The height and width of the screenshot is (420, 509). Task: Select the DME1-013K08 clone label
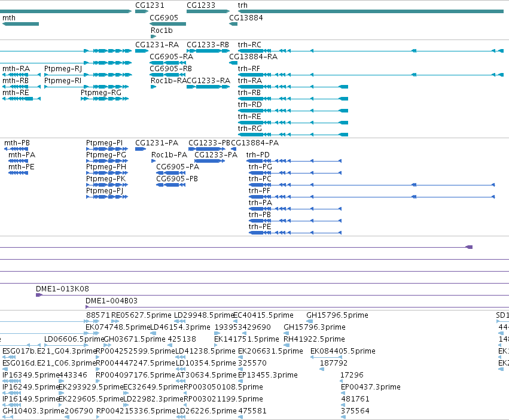(62, 289)
